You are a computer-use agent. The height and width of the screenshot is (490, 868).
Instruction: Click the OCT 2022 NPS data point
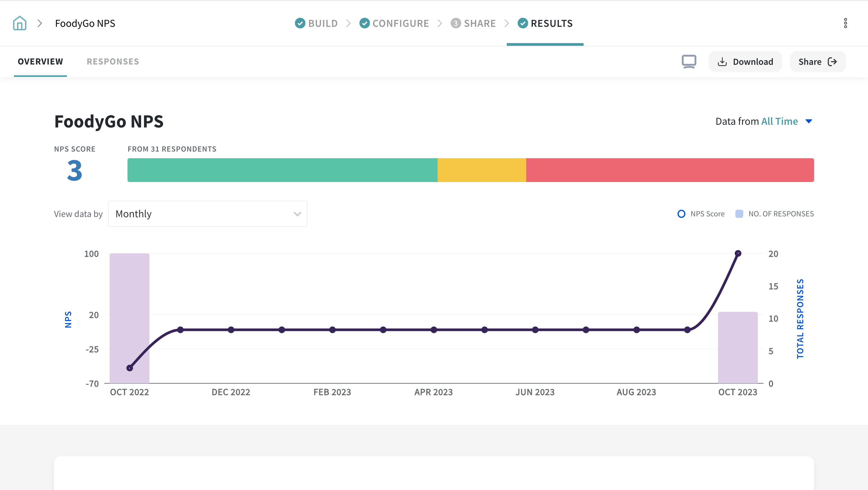[129, 368]
